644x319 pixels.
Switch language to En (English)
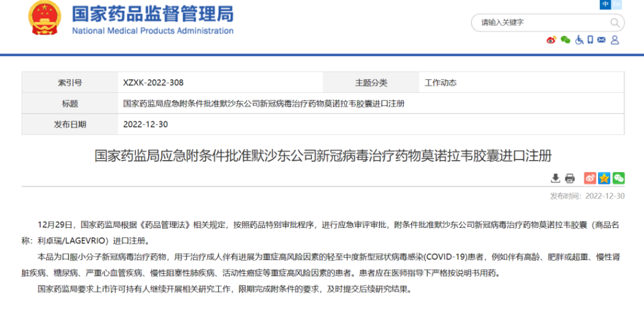click(616, 4)
